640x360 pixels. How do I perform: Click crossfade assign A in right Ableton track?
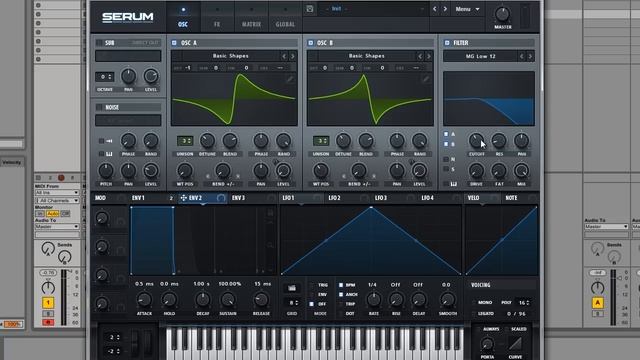[598, 303]
